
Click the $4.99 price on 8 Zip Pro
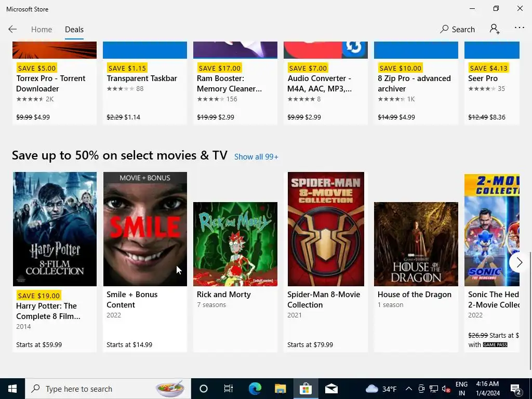[407, 117]
